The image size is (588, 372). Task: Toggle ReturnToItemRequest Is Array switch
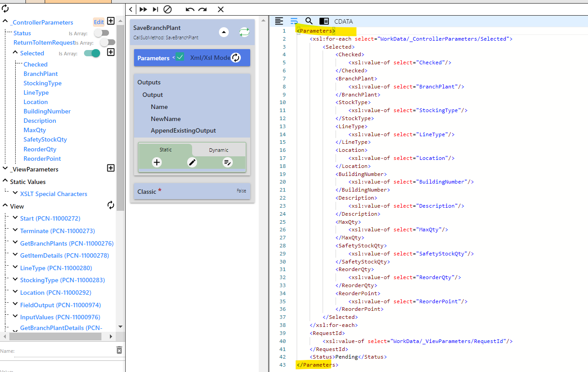pyautogui.click(x=107, y=42)
